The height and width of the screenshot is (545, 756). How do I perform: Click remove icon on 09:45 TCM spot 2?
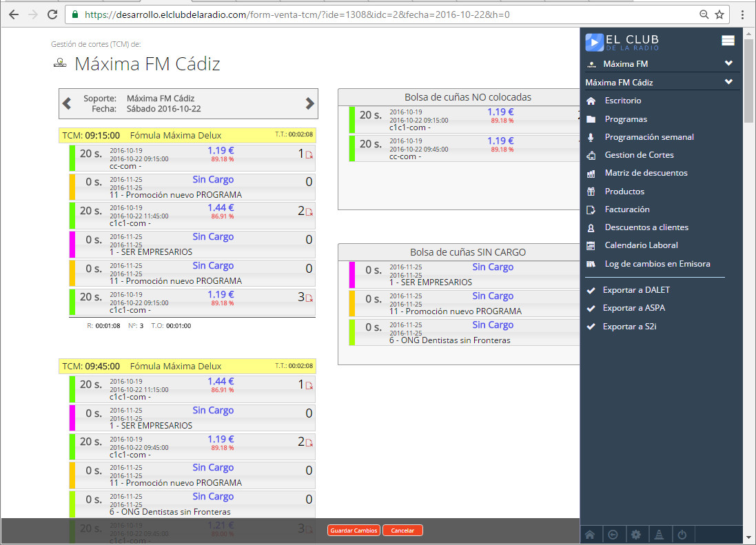[x=309, y=443]
